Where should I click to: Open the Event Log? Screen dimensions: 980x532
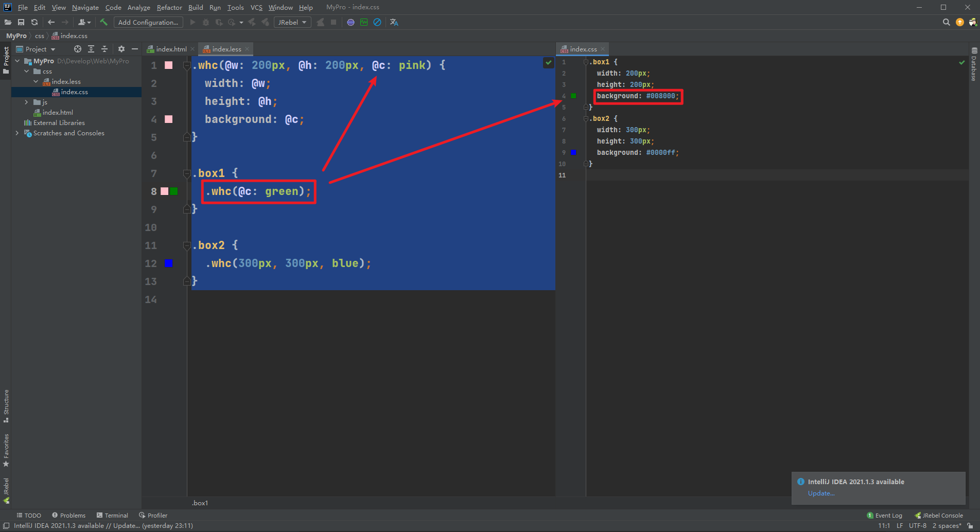click(x=884, y=515)
